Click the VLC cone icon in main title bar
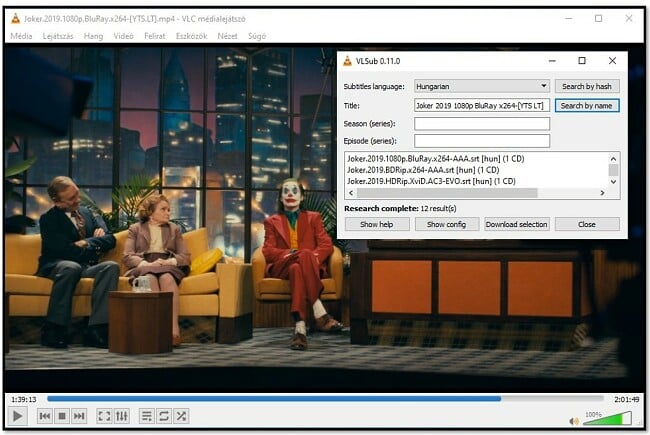The height and width of the screenshot is (435, 650). tap(15, 19)
